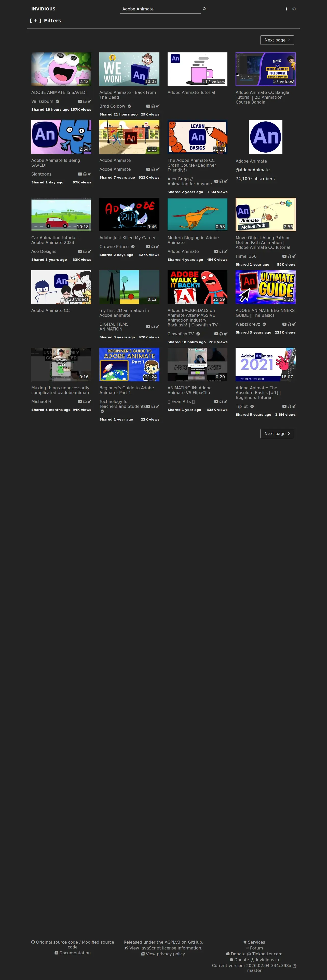Click YouTube icon on DIGITAL FILMS ANIMATION video
The width and height of the screenshot is (327, 980).
[x=148, y=326]
